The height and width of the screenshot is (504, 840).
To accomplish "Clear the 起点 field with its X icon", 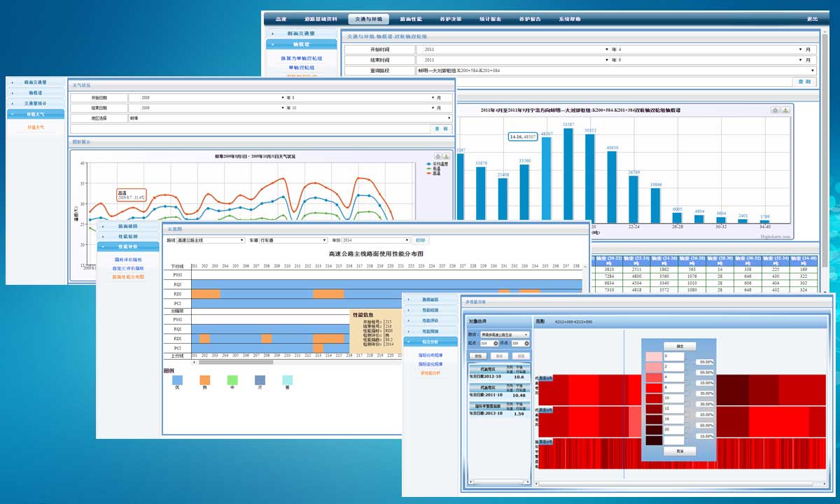I will click(x=496, y=344).
